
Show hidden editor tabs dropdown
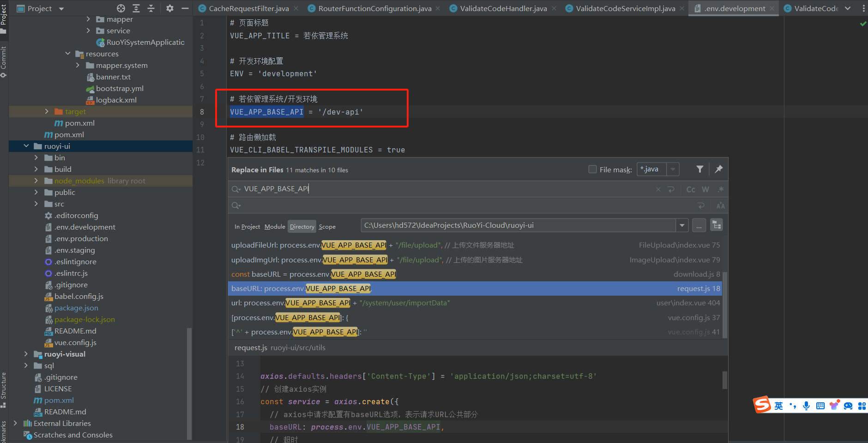pyautogui.click(x=848, y=8)
